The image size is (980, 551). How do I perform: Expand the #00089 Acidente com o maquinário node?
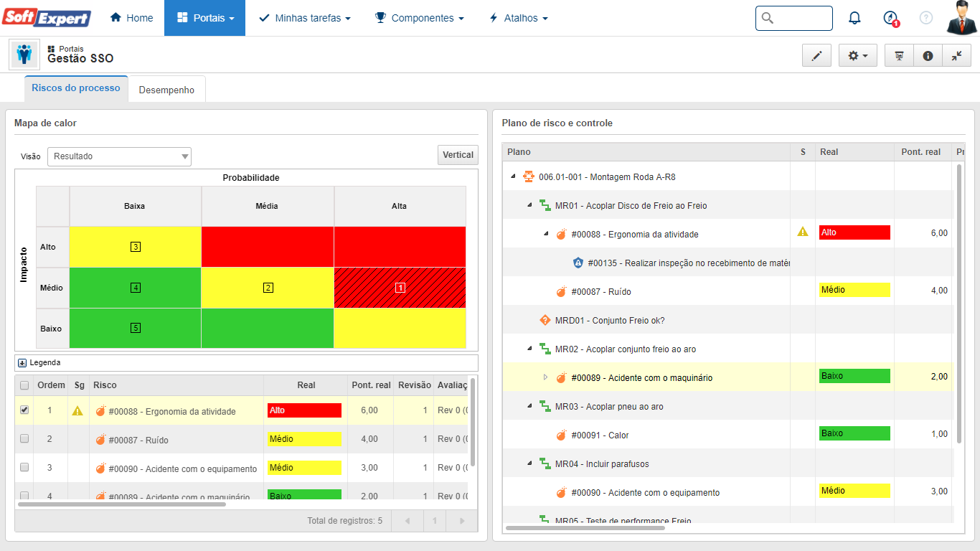pyautogui.click(x=545, y=377)
